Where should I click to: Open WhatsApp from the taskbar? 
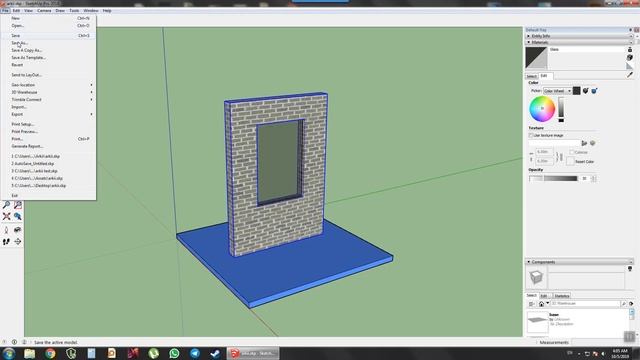pyautogui.click(x=174, y=353)
